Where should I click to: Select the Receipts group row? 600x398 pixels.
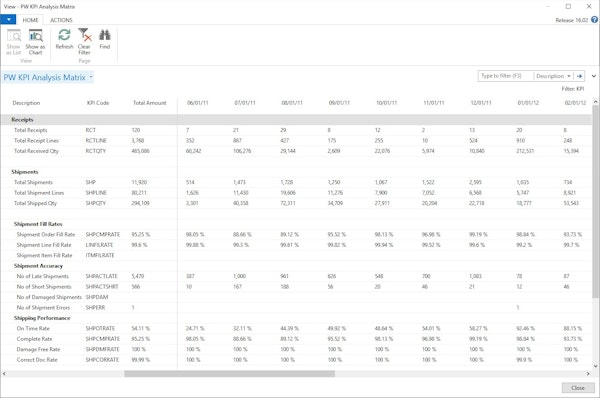point(296,120)
